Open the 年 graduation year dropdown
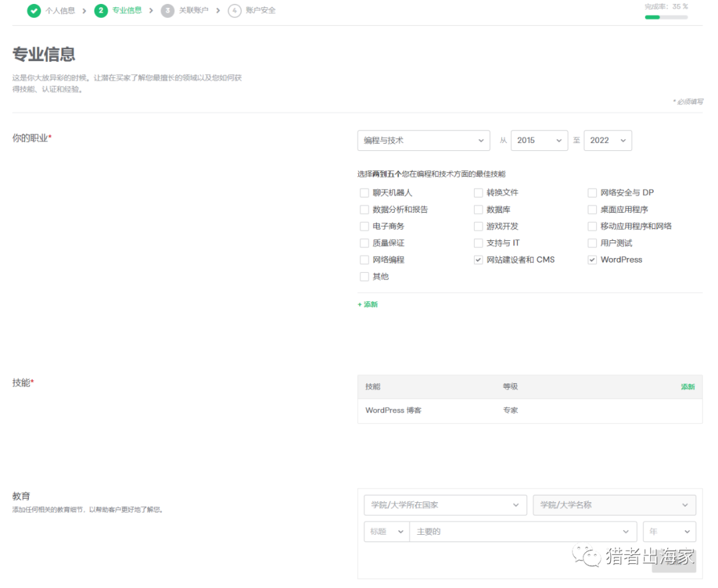Screen dimensions: 718x588 [x=669, y=531]
